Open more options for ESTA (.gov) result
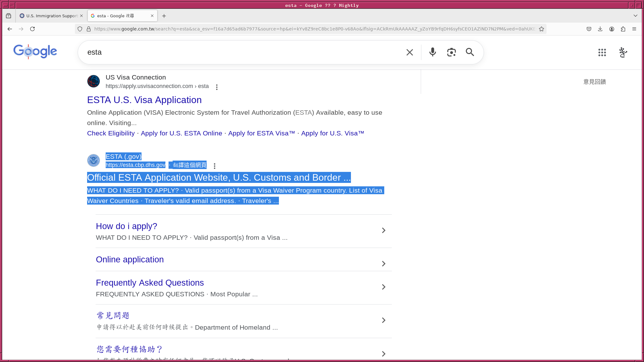The height and width of the screenshot is (362, 644). click(x=214, y=166)
